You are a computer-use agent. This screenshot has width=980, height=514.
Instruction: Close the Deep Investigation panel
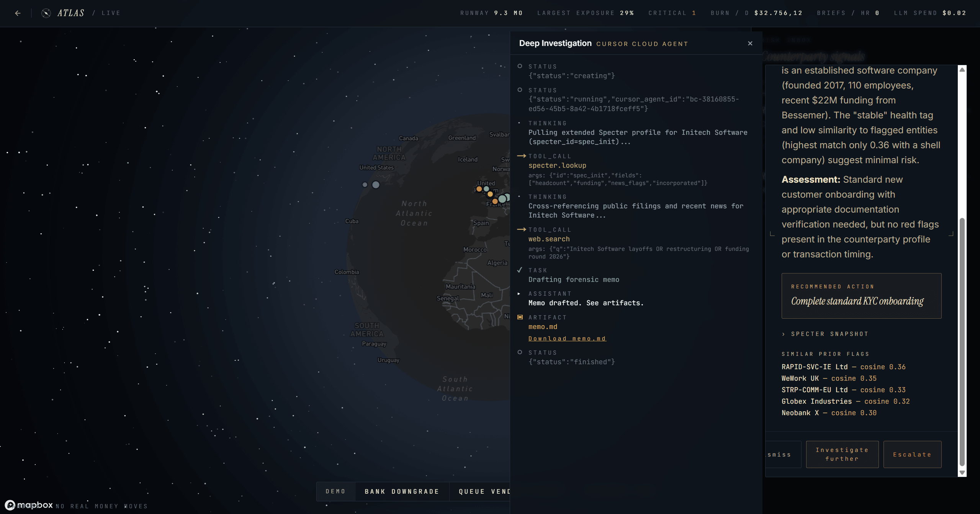[750, 43]
